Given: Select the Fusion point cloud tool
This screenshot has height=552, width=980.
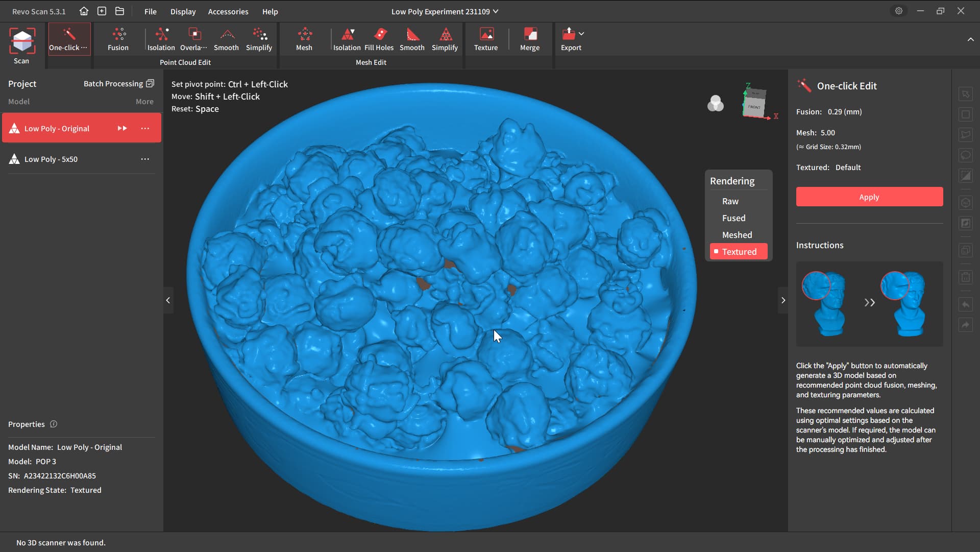Looking at the screenshot, I should 118,39.
